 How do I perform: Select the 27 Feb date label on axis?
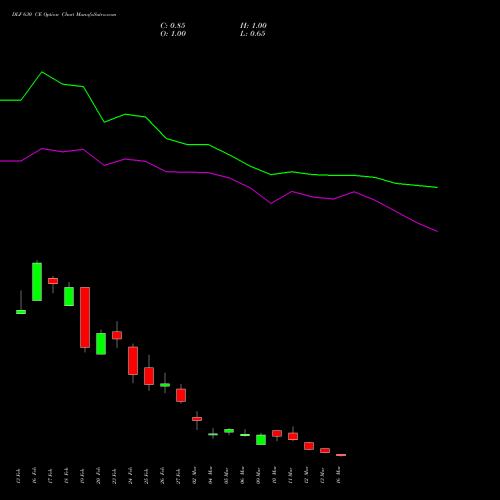[178, 475]
